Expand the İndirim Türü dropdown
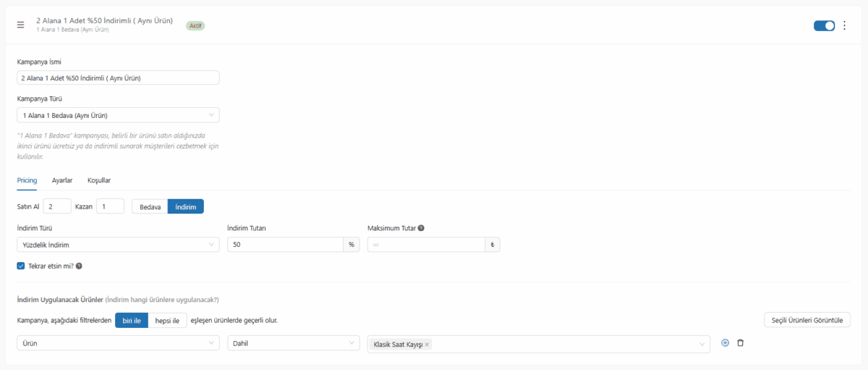The image size is (868, 370). [x=118, y=245]
